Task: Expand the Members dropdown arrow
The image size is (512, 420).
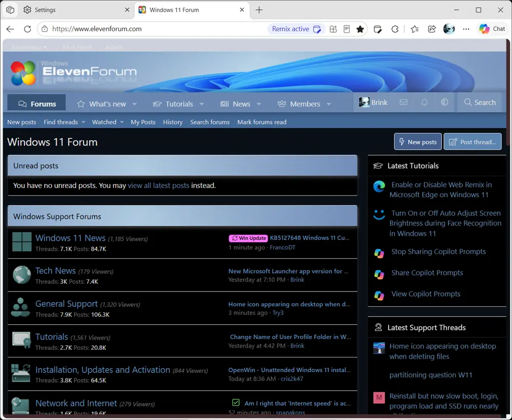Action: [x=329, y=104]
